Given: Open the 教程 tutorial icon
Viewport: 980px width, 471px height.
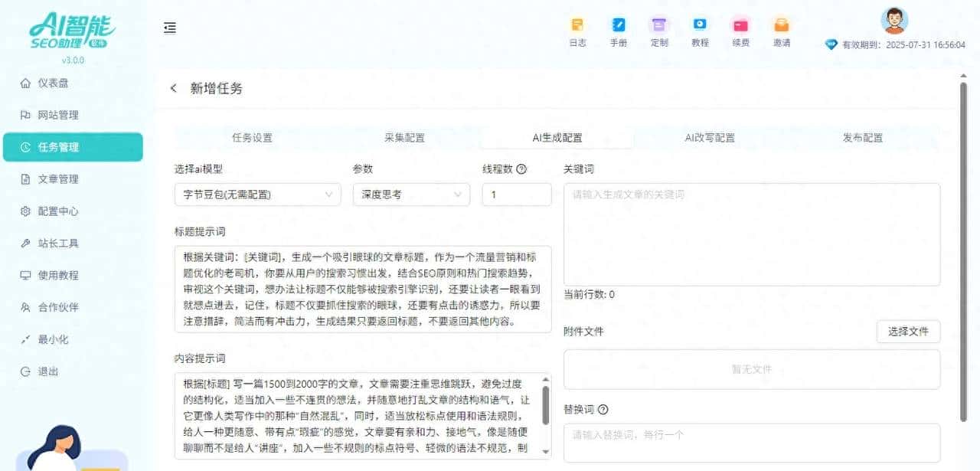Looking at the screenshot, I should (x=700, y=25).
